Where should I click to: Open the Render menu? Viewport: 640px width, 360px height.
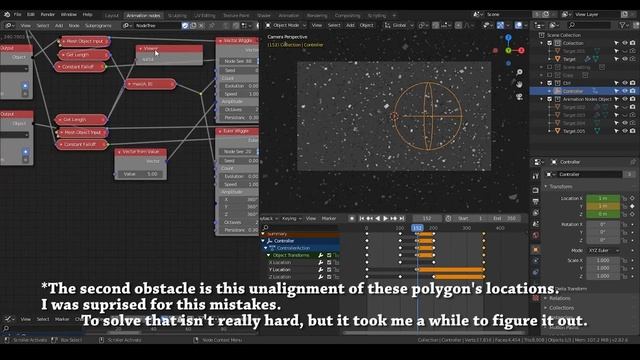(x=47, y=15)
